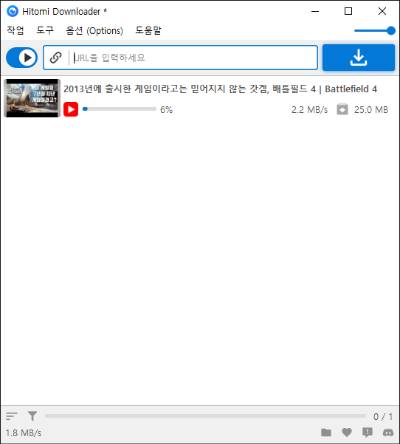Click the blue download button
This screenshot has height=444, width=400.
359,58
